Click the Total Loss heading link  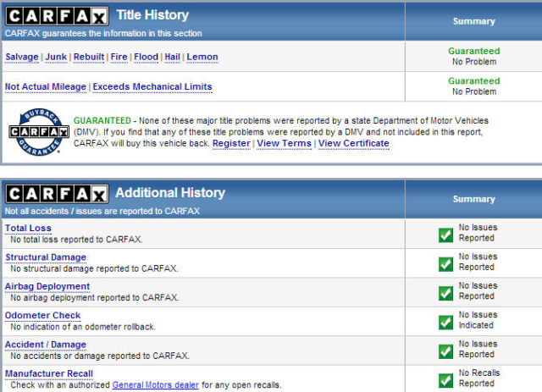coord(28,228)
